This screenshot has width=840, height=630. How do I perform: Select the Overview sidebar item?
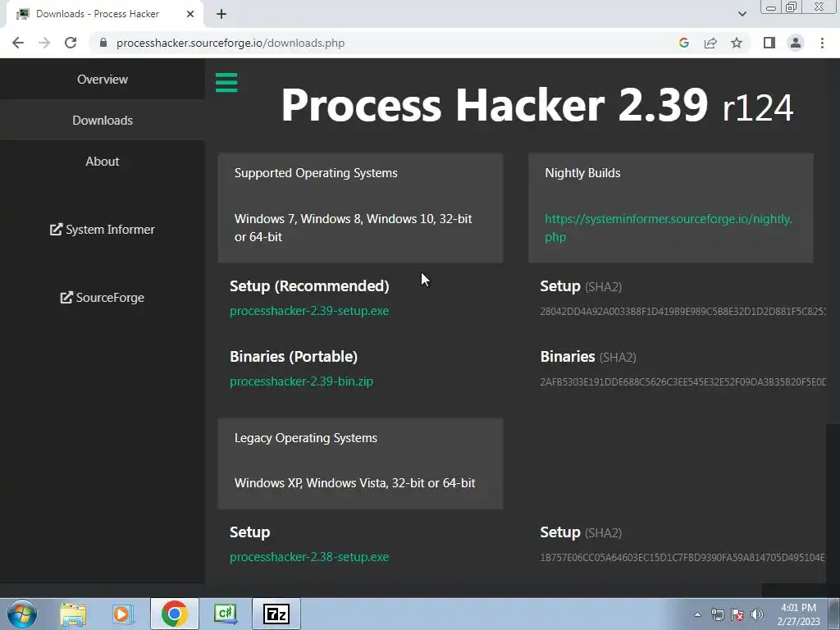(x=103, y=80)
